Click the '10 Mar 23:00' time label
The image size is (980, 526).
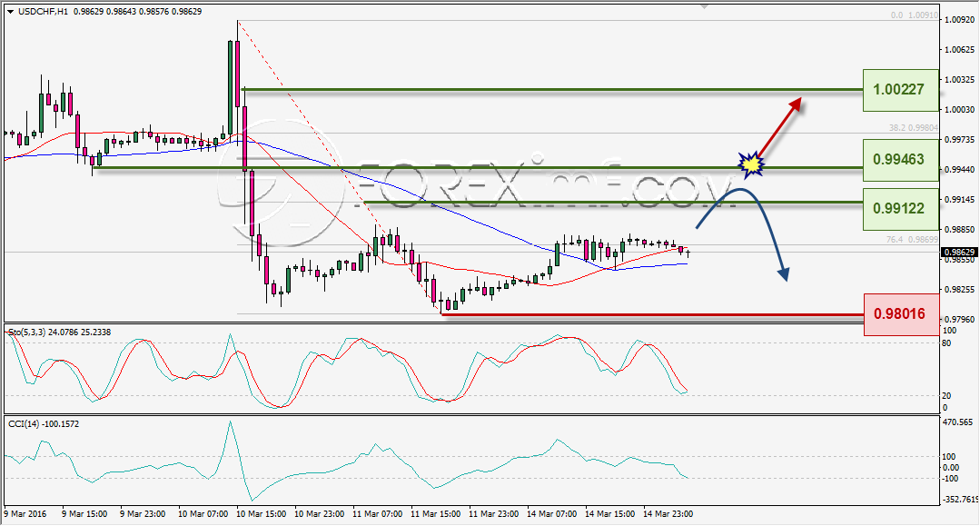(320, 514)
